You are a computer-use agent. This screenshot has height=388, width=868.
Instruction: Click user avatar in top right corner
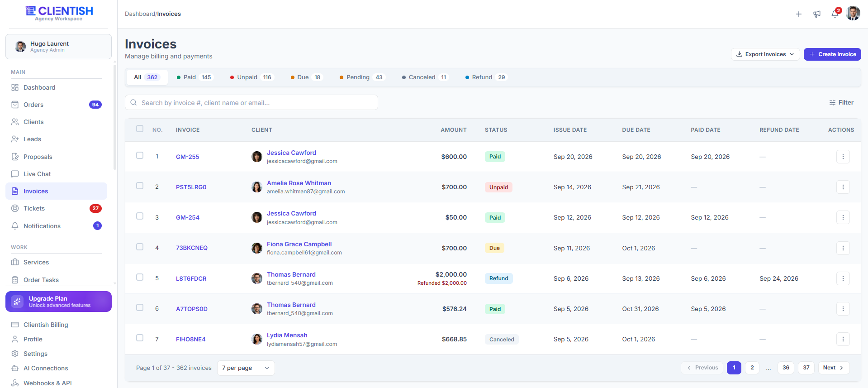pos(853,14)
